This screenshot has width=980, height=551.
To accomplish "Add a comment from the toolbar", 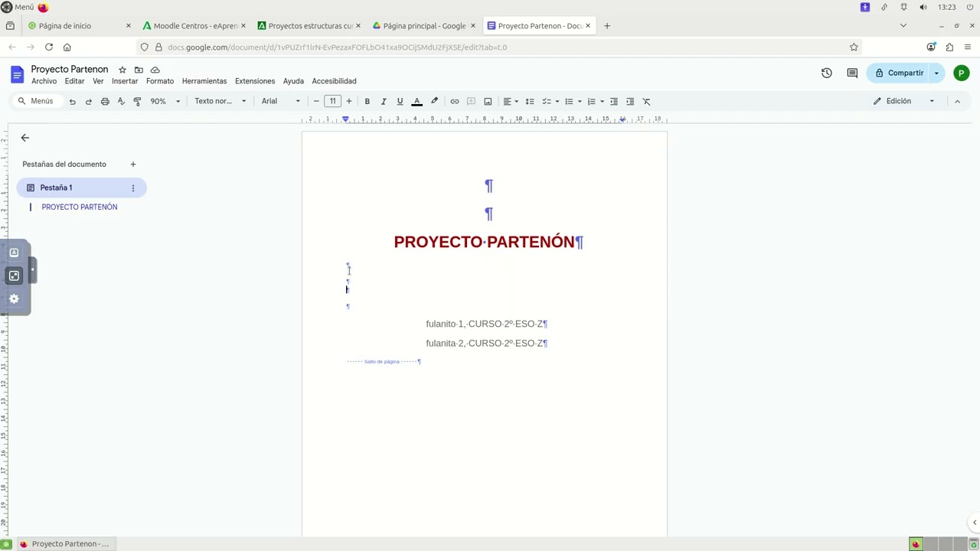I will (471, 101).
